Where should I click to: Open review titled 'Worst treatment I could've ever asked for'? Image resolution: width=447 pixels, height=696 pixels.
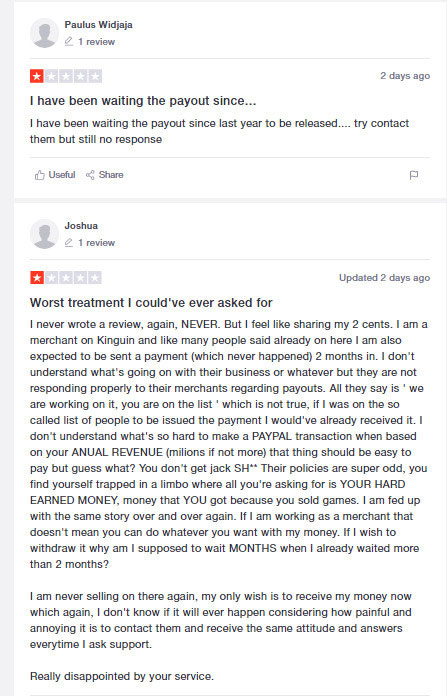[151, 303]
